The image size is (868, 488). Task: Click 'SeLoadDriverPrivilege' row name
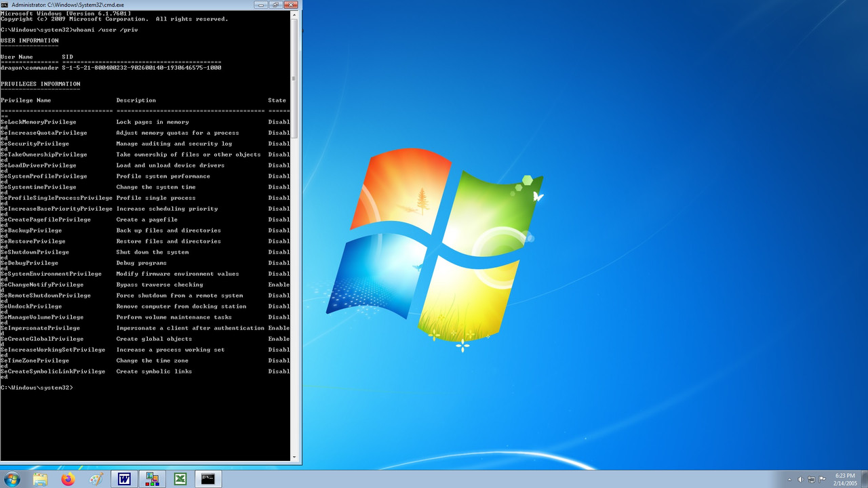(38, 165)
